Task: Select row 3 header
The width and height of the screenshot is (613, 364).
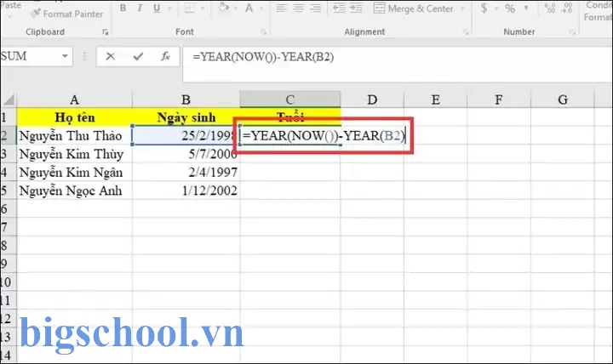Action: [x=9, y=154]
